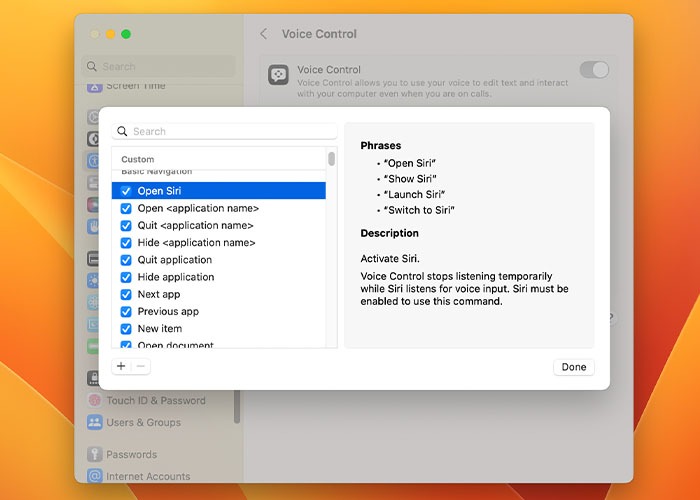Click the Users & Groups people icon
Viewport: 700px width, 500px height.
tap(95, 422)
